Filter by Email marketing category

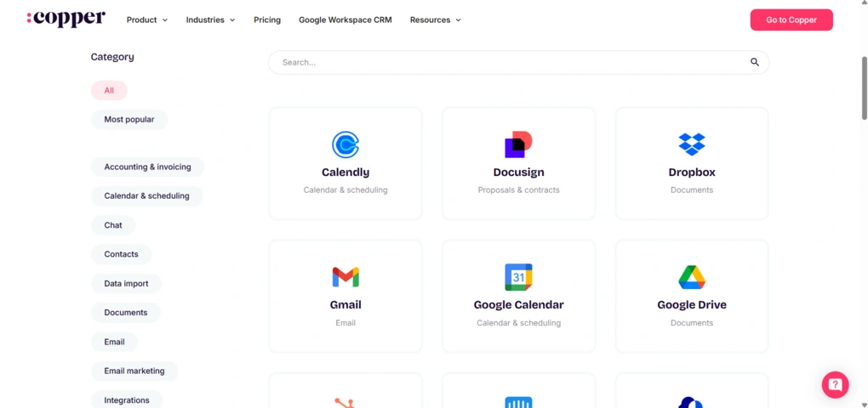[134, 371]
